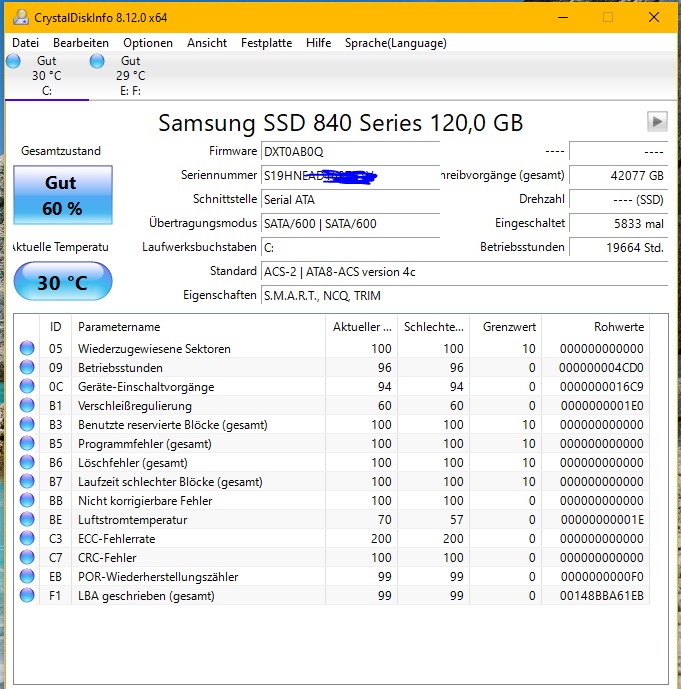Click status orb for Betriebsstunden row 09
681x689 pixels.
(27, 367)
